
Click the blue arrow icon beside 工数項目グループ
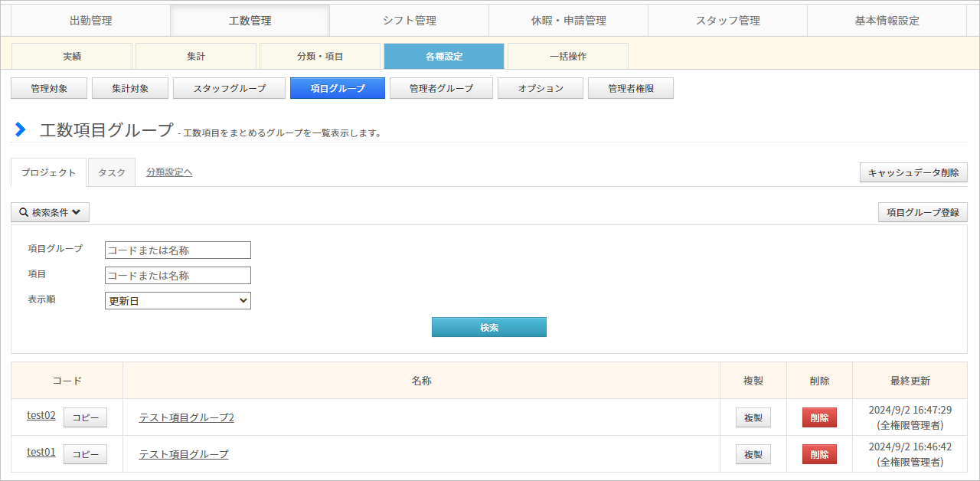click(21, 130)
